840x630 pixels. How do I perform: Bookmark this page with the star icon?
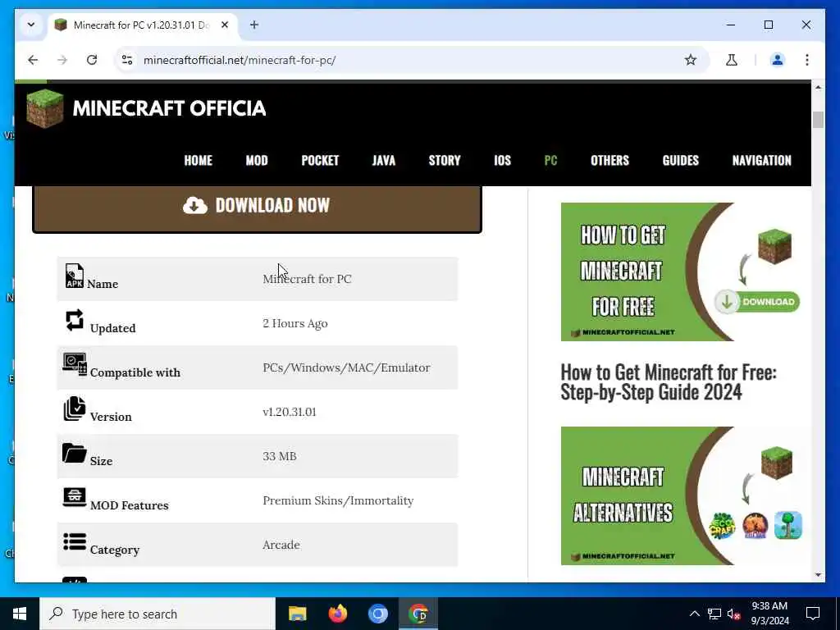691,60
